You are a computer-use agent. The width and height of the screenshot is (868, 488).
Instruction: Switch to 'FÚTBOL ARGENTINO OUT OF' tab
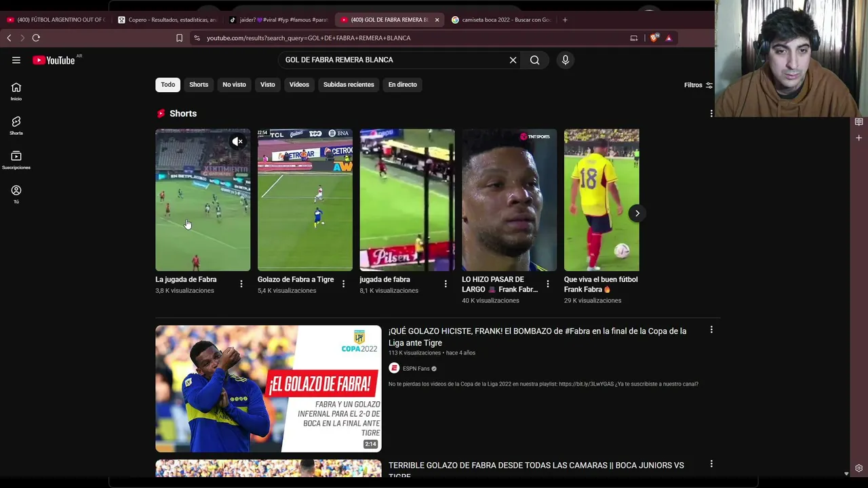click(55, 20)
